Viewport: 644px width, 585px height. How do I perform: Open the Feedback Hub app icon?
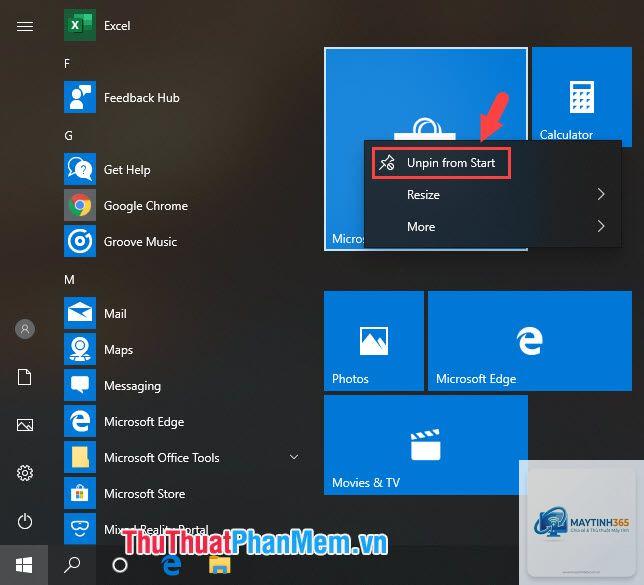click(80, 97)
